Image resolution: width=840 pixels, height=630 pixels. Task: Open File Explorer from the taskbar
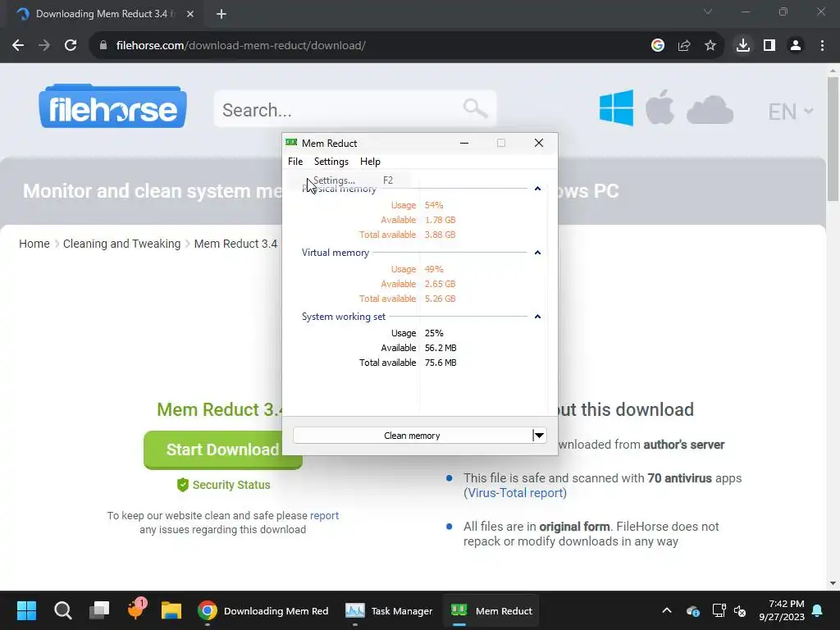tap(171, 610)
